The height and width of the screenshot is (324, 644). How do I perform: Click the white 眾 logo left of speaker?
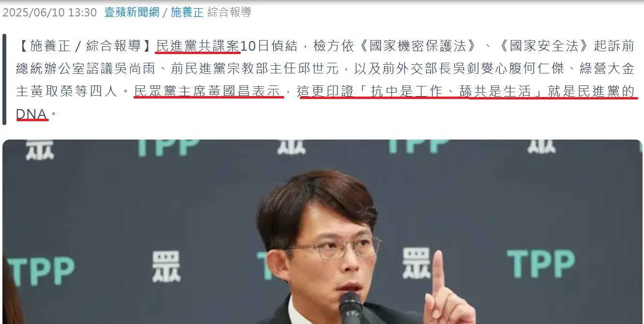[166, 266]
